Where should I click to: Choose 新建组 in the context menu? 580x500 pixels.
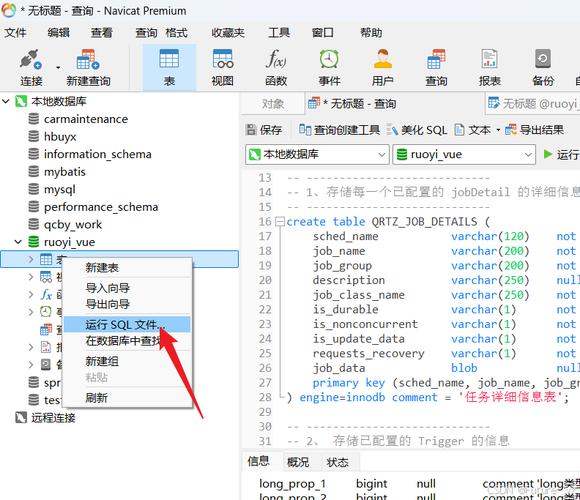[127, 361]
